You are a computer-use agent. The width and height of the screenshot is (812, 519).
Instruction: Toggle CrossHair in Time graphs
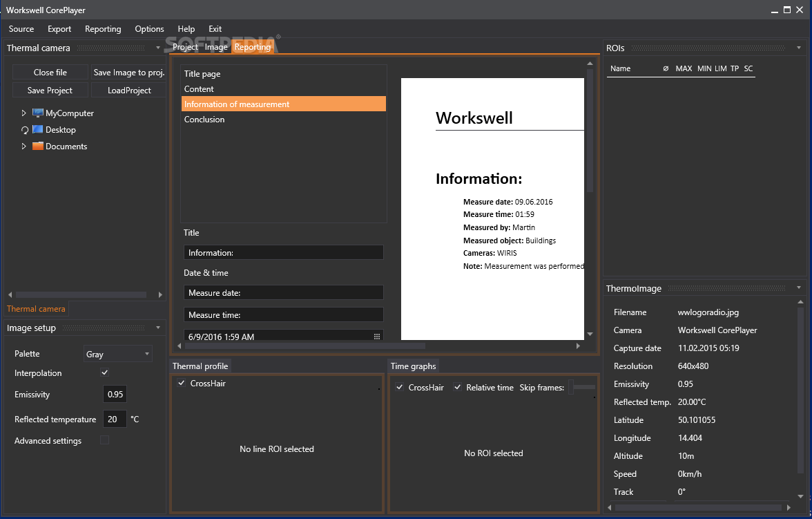pos(399,387)
